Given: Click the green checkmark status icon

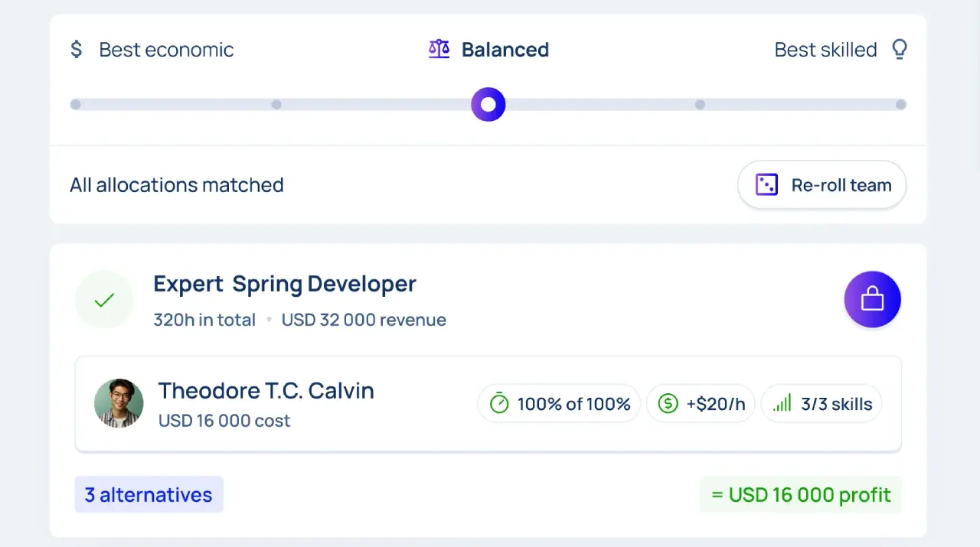Looking at the screenshot, I should click(104, 300).
